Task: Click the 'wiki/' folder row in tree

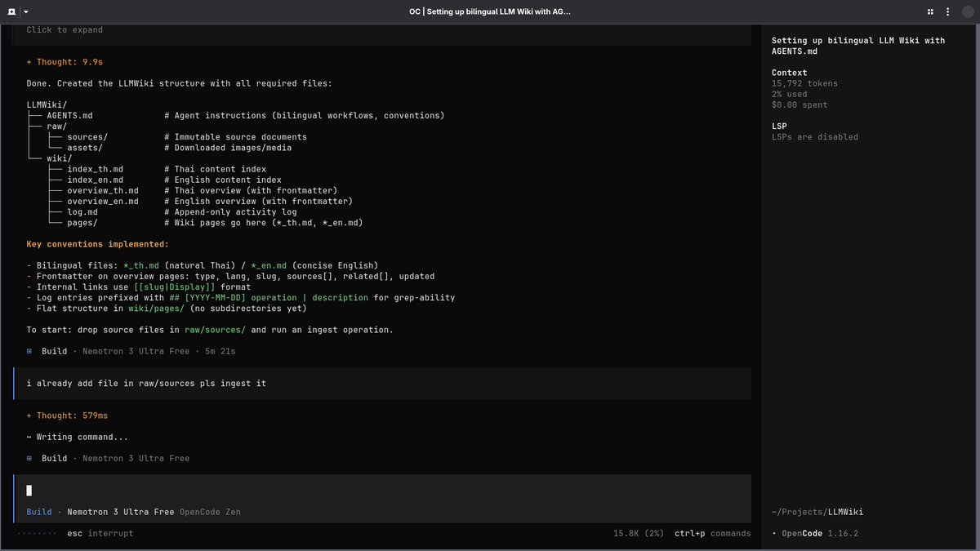Action: click(59, 158)
